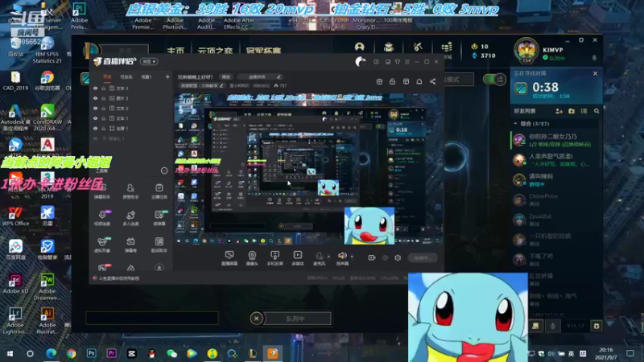Open the 直播屏幕 screen capture source
The width and height of the screenshot is (644, 362).
(229, 257)
